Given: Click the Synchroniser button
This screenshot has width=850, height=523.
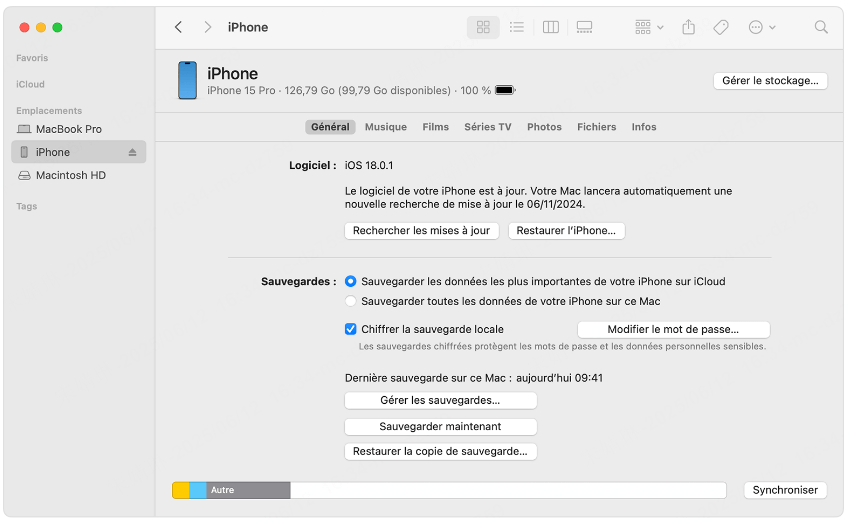Looking at the screenshot, I should tap(785, 490).
